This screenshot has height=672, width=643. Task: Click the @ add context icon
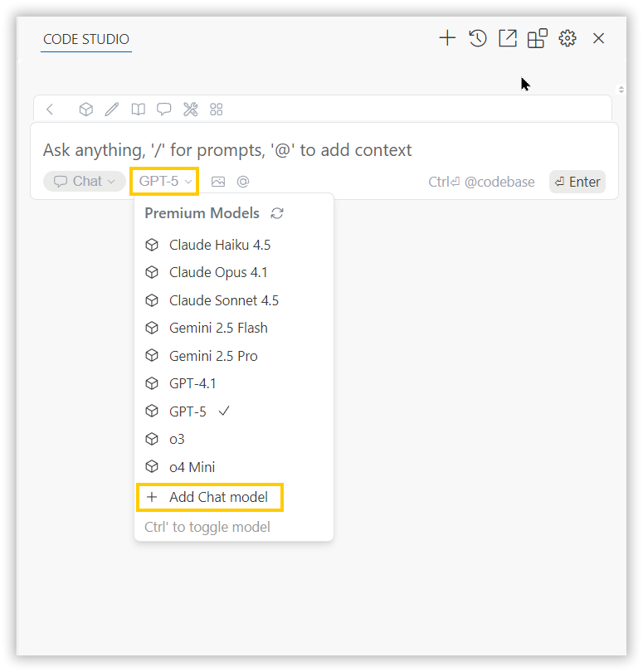click(243, 182)
